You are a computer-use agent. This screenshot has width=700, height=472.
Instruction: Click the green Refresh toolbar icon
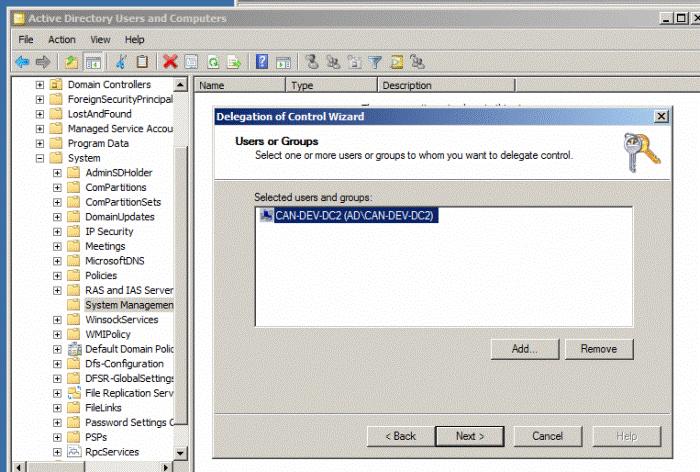213,62
